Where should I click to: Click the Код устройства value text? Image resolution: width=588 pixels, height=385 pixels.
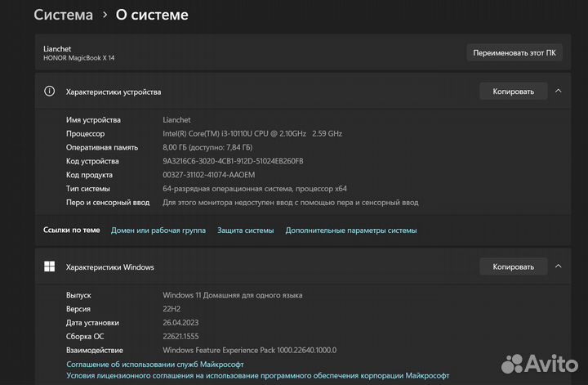[233, 161]
